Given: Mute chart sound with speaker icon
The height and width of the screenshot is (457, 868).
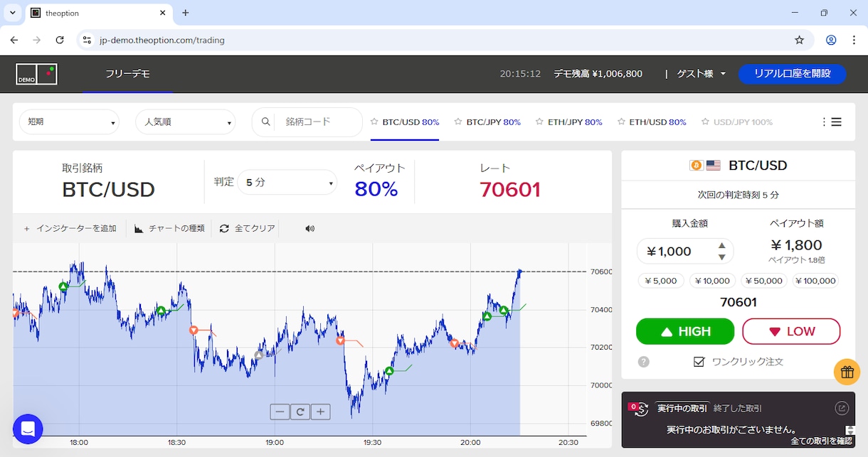Looking at the screenshot, I should pyautogui.click(x=309, y=229).
